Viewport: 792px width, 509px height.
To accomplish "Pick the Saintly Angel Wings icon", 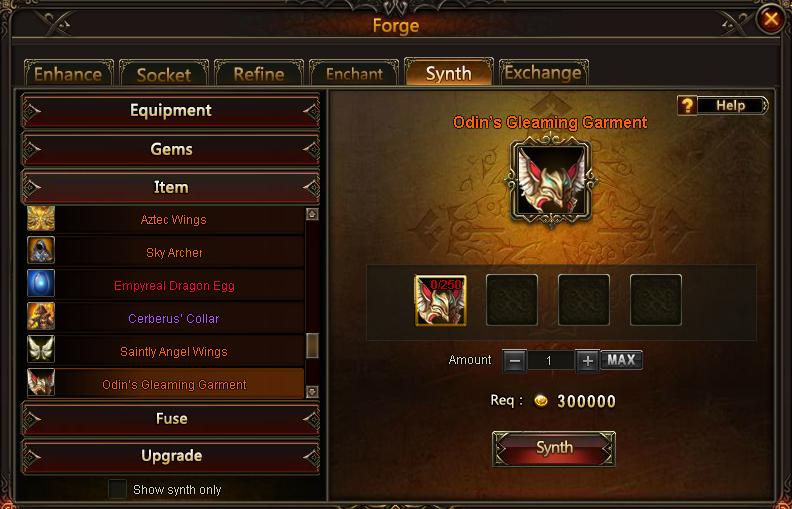I will (41, 349).
